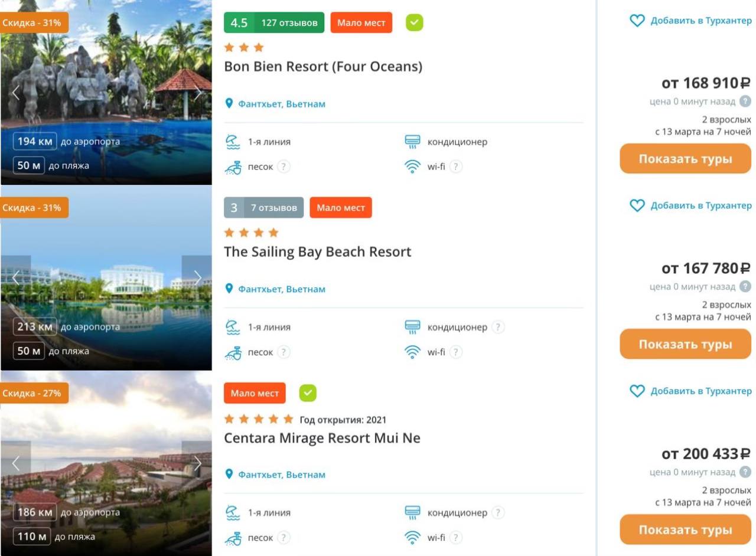Image resolution: width=756 pixels, height=556 pixels.
Task: Click sand help icon for Sailing Bay Resort
Action: [x=284, y=352]
